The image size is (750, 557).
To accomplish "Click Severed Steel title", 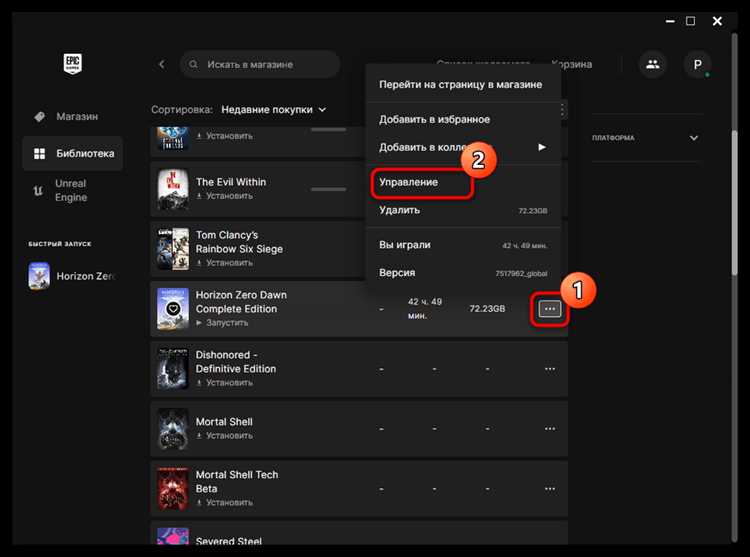I will [229, 540].
